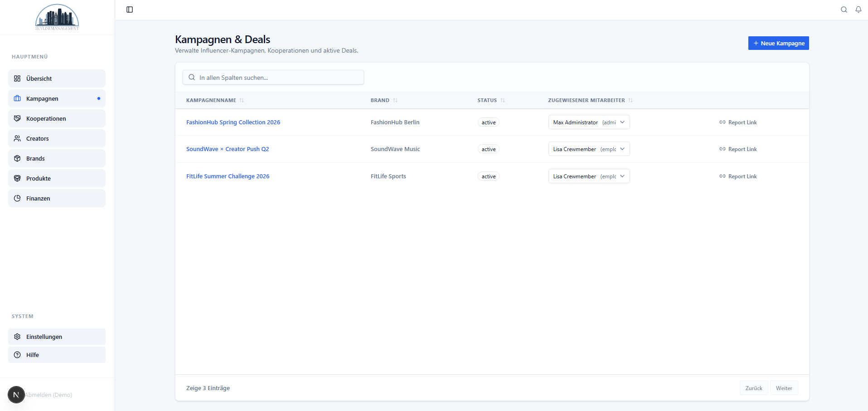
Task: Open notifications via the bell icon
Action: click(x=858, y=9)
